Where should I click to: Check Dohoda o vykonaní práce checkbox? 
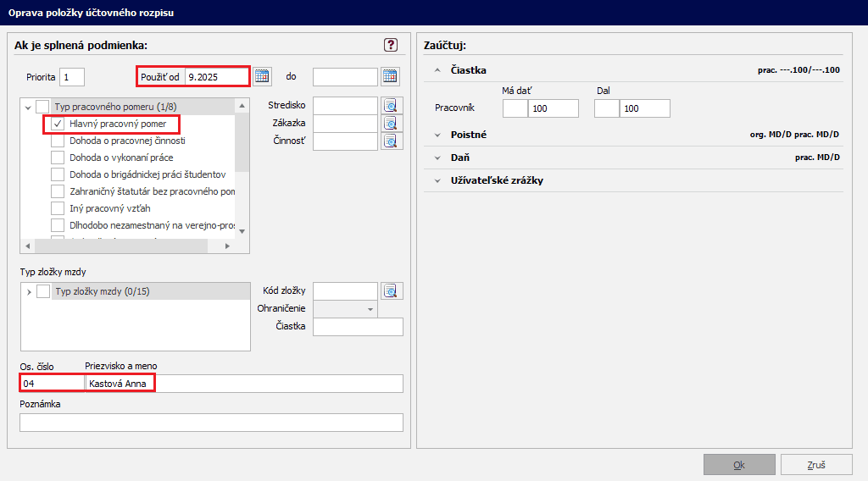pos(58,158)
